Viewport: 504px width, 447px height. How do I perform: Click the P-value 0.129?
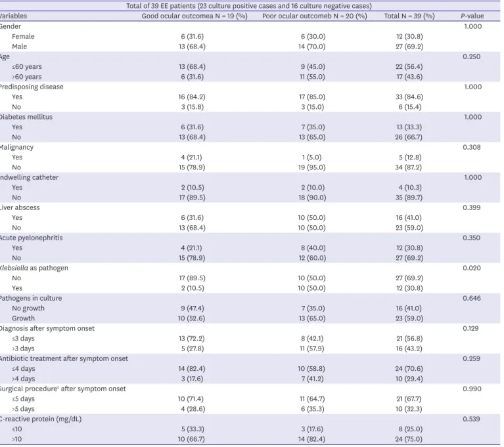click(470, 328)
